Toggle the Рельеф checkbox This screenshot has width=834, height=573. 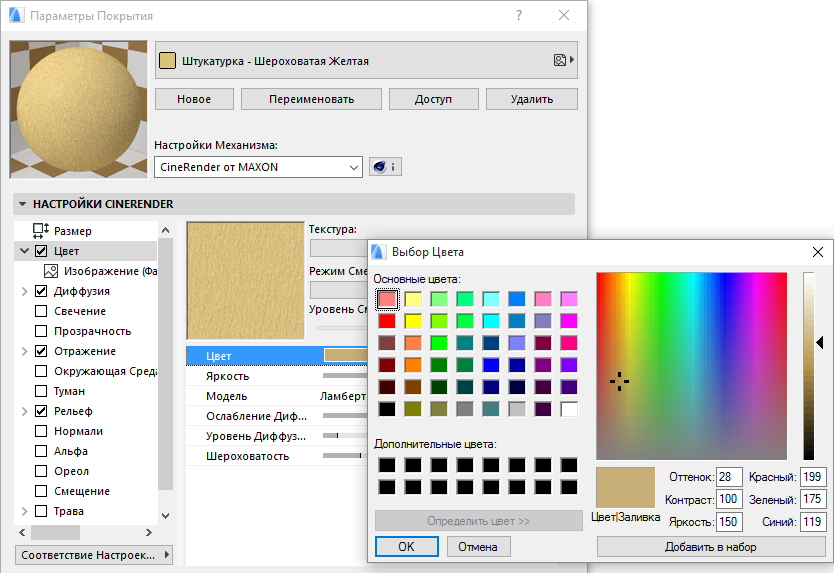(x=41, y=411)
